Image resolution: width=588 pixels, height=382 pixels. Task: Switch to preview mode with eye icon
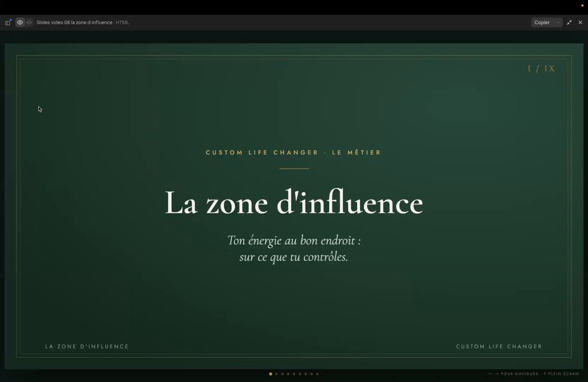[x=20, y=22]
